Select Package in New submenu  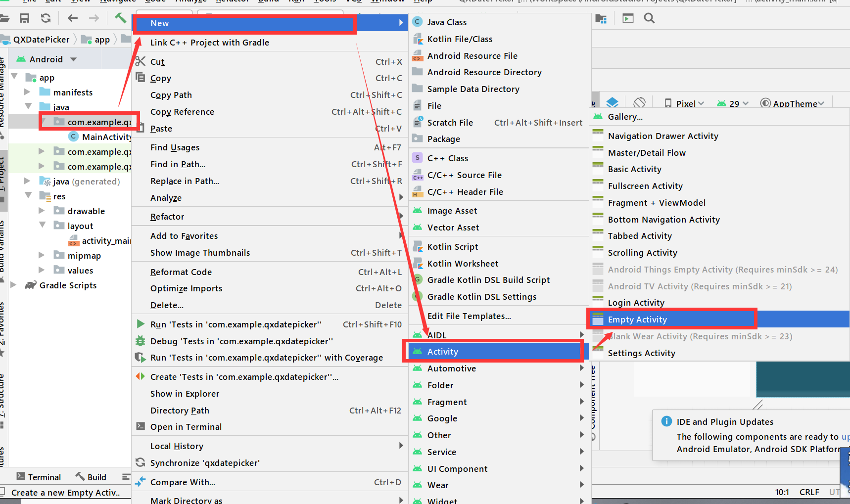500,139
